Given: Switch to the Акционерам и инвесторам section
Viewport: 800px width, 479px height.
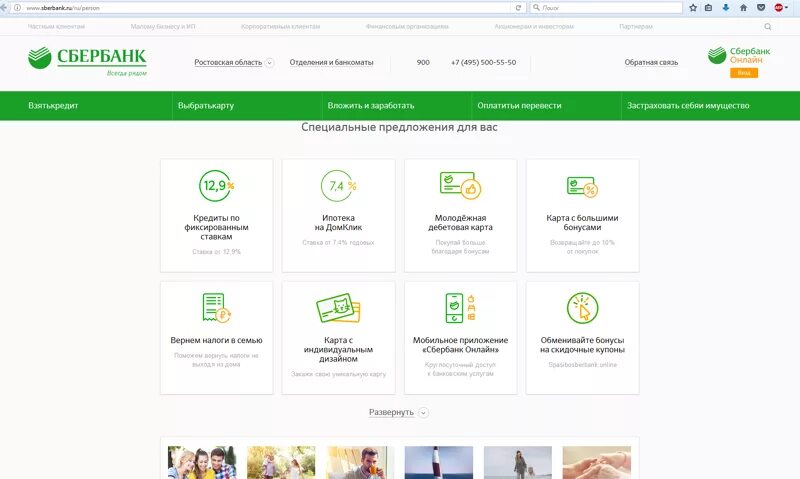Looking at the screenshot, I should point(534,27).
